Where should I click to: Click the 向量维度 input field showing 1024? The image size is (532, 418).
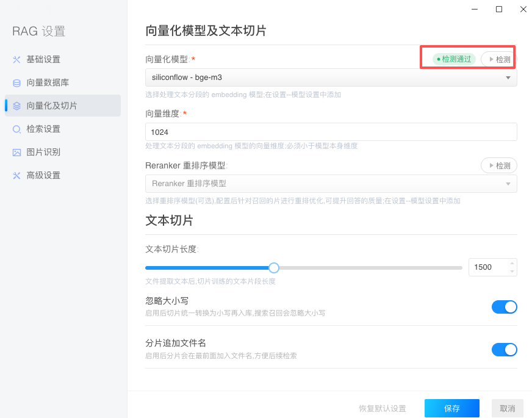331,132
